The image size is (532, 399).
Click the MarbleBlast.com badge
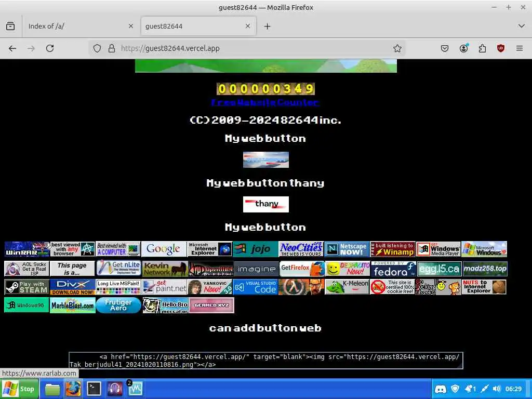(x=73, y=305)
